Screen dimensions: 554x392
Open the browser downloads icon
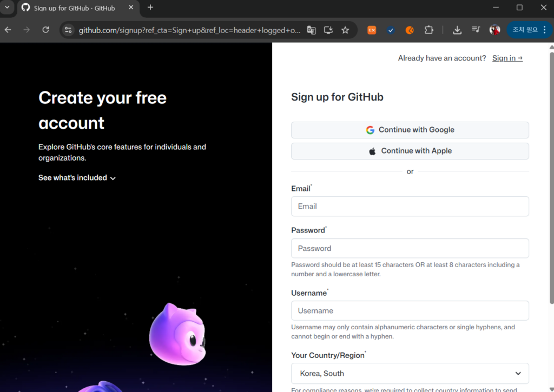457,30
